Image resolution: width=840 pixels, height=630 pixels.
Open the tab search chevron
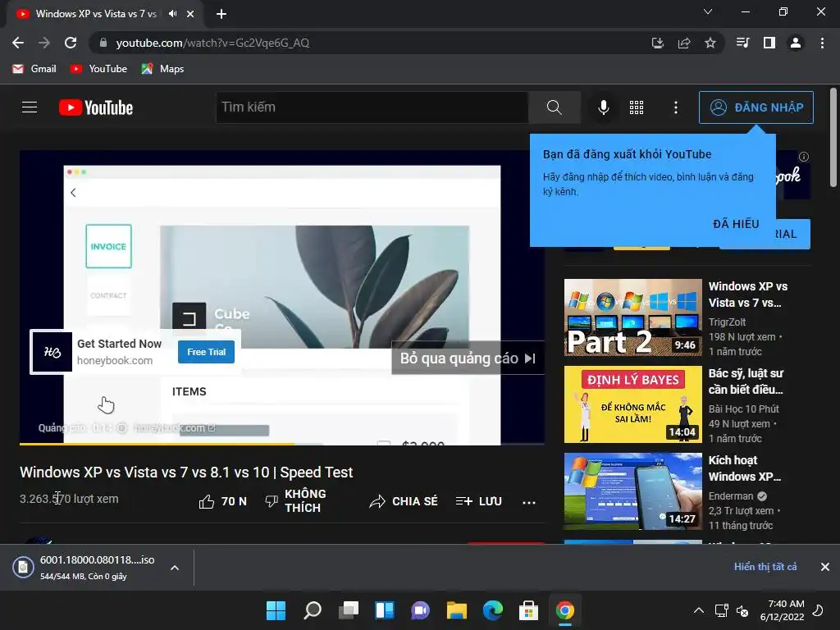click(708, 11)
